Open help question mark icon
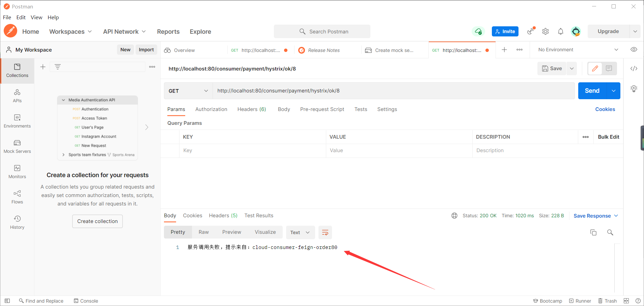Screen dimensions: 644x306 coord(638,301)
